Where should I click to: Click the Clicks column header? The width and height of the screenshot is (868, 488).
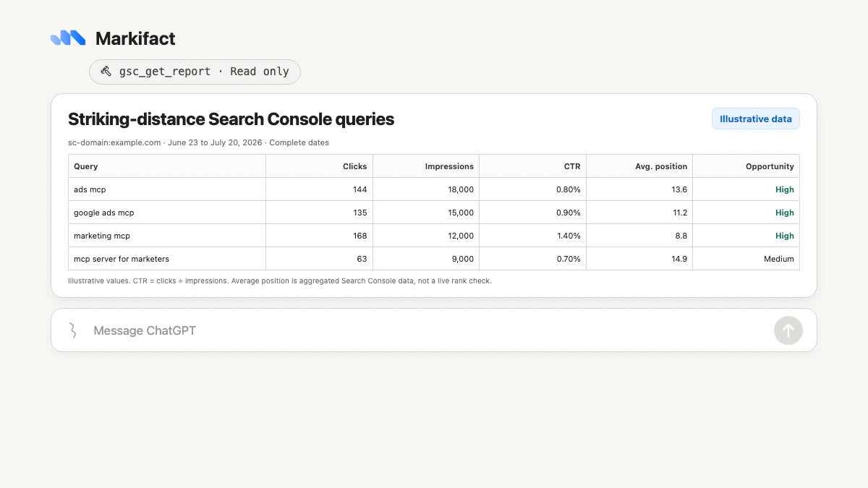pos(319,166)
